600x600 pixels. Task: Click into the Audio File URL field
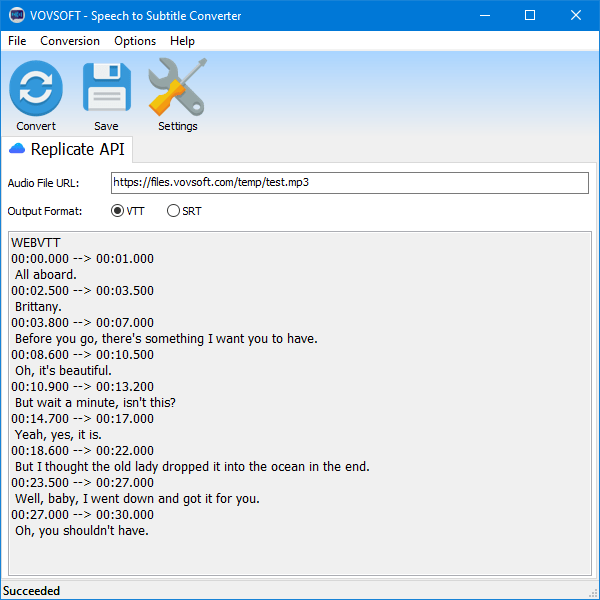[x=349, y=183]
